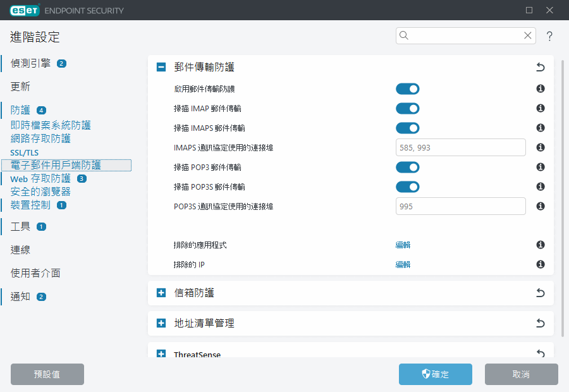Click the info icon for 排除的應用程式

click(x=541, y=245)
